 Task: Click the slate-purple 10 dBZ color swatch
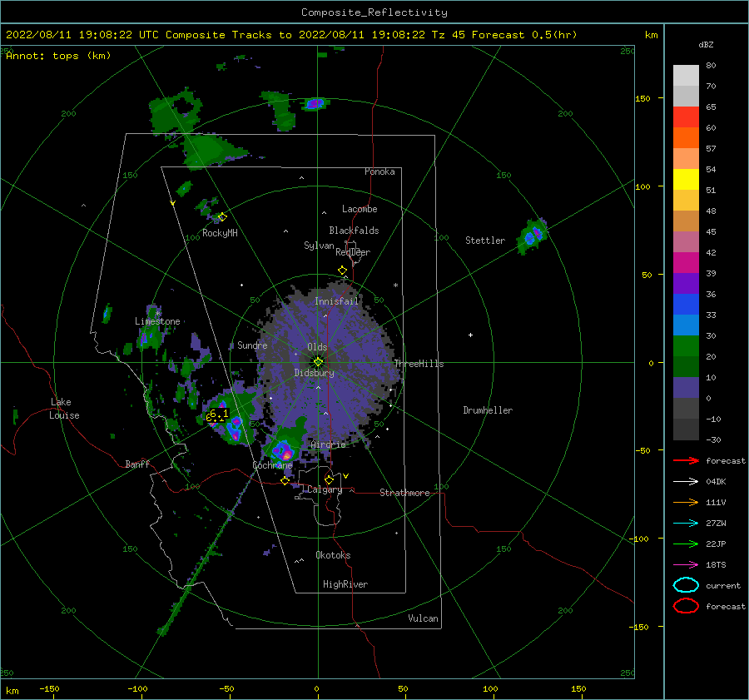pyautogui.click(x=686, y=388)
